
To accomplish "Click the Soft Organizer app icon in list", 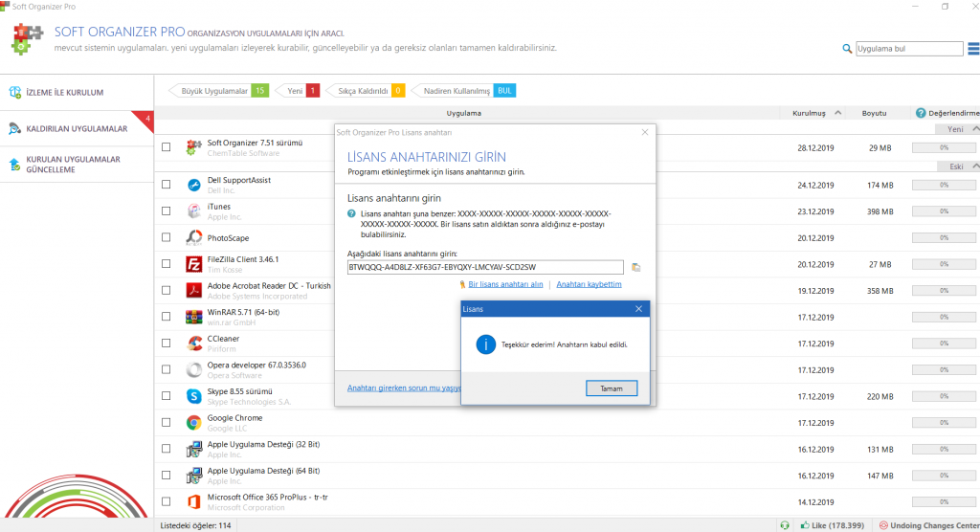I will 193,147.
